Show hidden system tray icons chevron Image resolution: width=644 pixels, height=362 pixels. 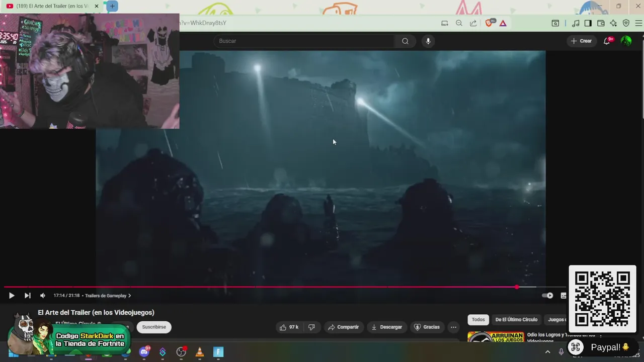point(548,352)
